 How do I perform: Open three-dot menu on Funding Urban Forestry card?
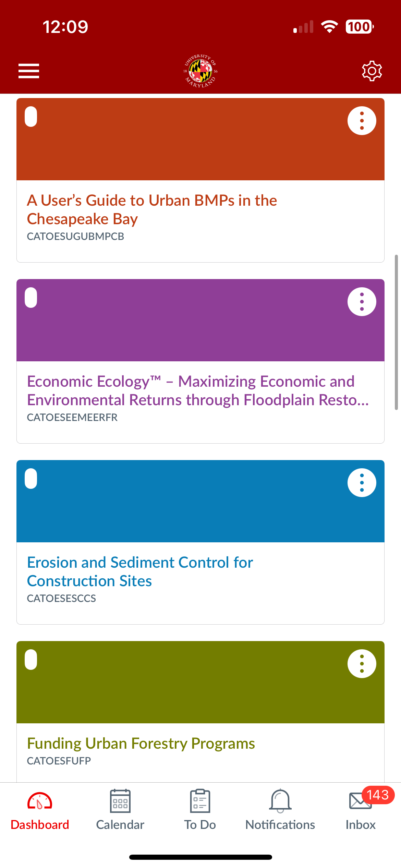pos(362,664)
